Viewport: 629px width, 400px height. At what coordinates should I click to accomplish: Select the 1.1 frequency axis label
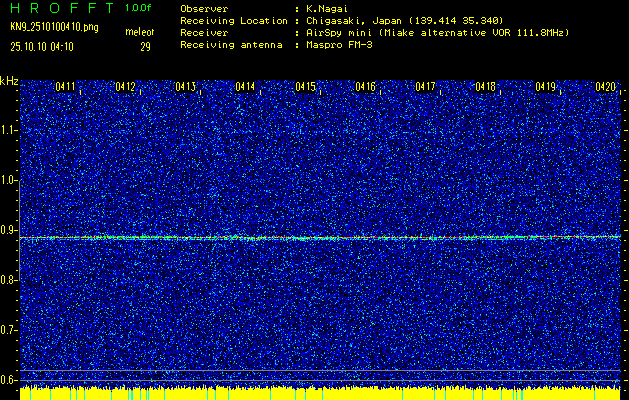pyautogui.click(x=9, y=130)
